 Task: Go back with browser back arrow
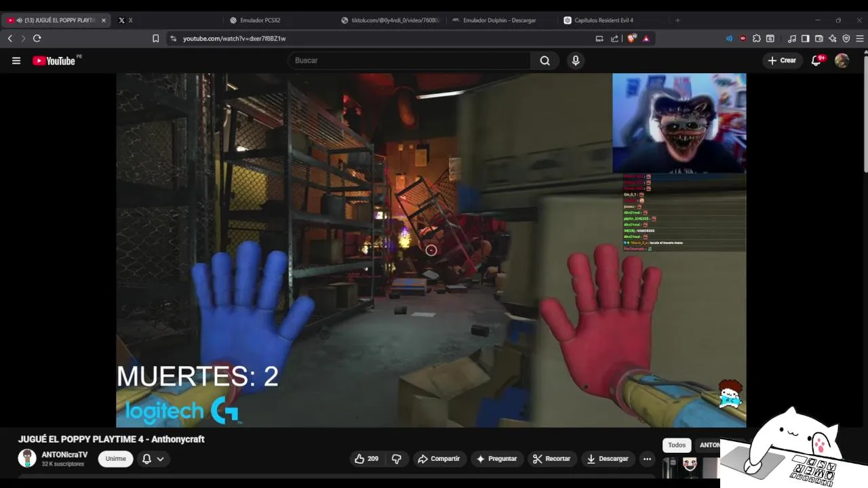click(10, 39)
